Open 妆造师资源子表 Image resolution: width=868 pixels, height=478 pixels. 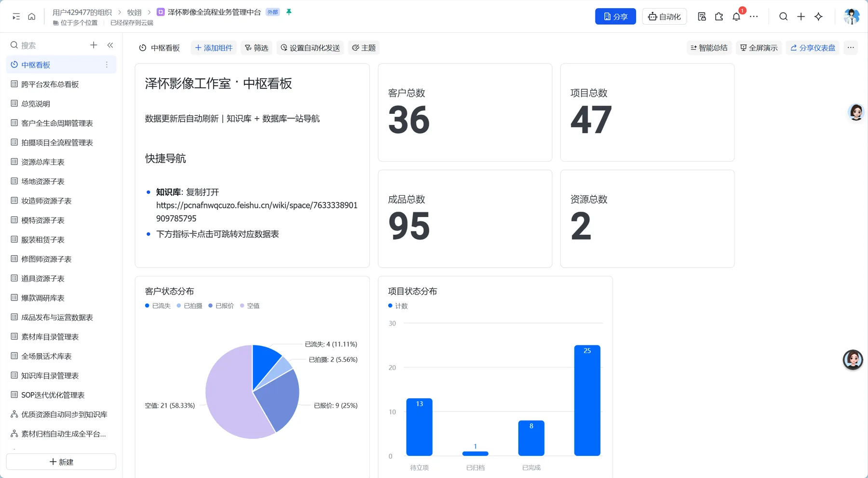[61, 201]
